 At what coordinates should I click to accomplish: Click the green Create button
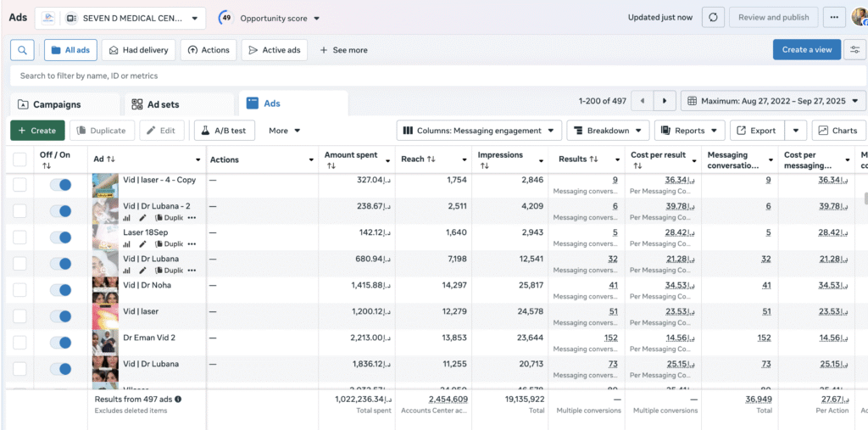pos(37,131)
